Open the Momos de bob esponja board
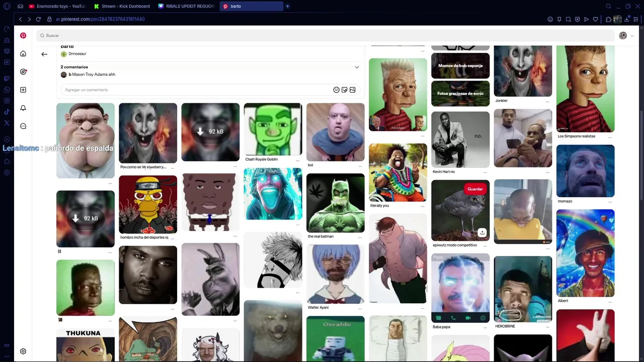644x362 pixels. point(460,66)
